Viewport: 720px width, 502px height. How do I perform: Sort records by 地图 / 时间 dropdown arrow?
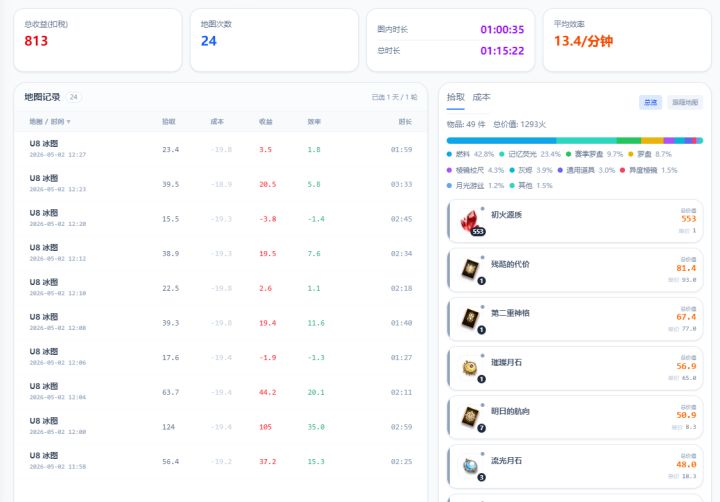point(68,122)
